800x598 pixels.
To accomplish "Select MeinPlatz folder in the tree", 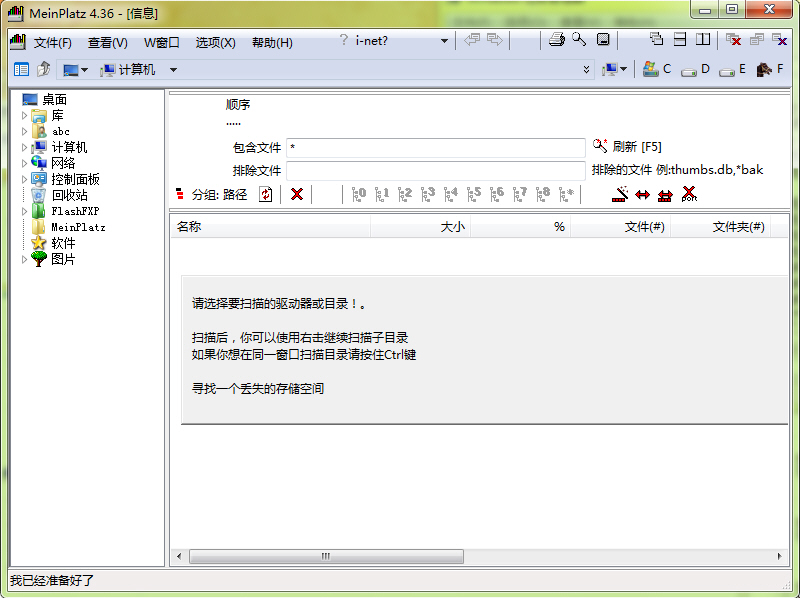I will point(68,227).
